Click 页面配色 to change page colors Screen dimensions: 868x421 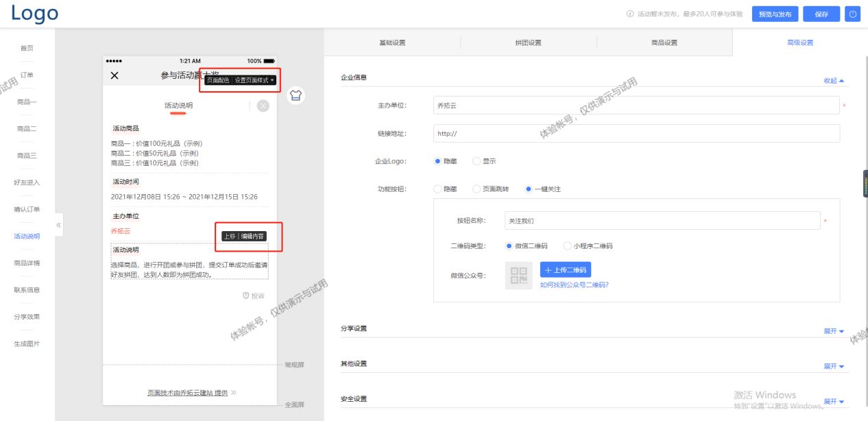click(x=218, y=81)
